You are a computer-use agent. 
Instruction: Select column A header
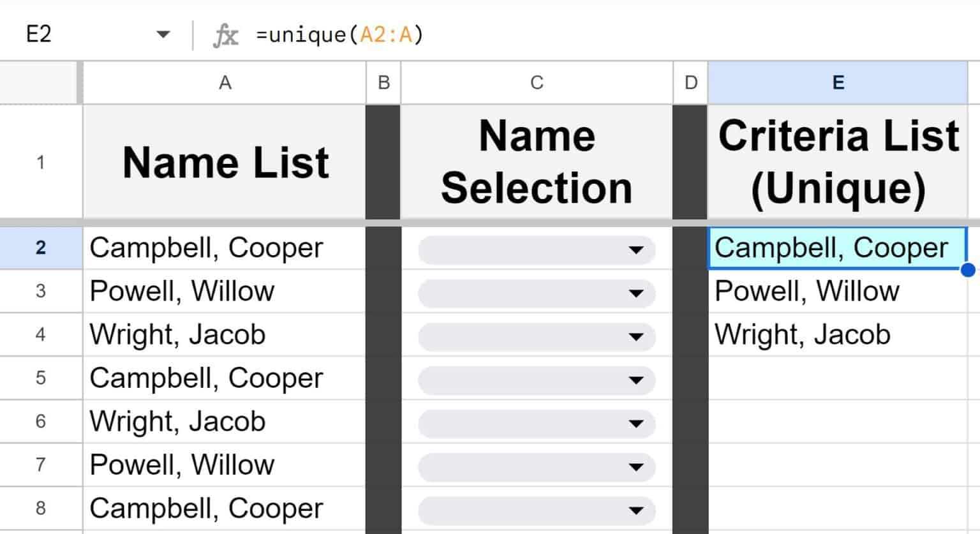(225, 83)
